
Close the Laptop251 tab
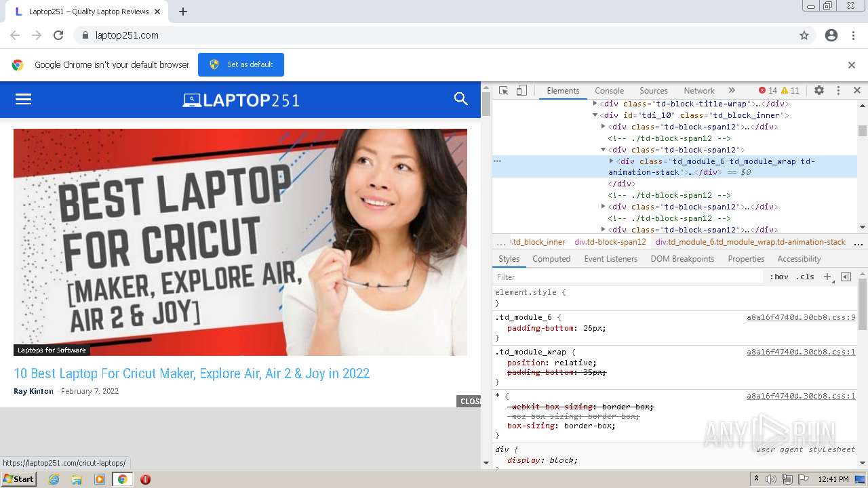point(157,12)
